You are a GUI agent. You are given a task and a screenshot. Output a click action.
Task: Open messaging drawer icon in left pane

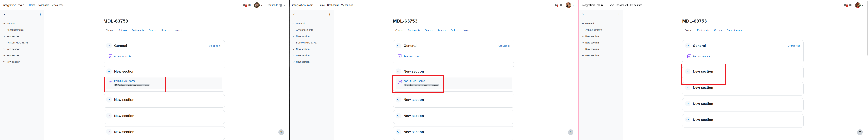[249, 5]
